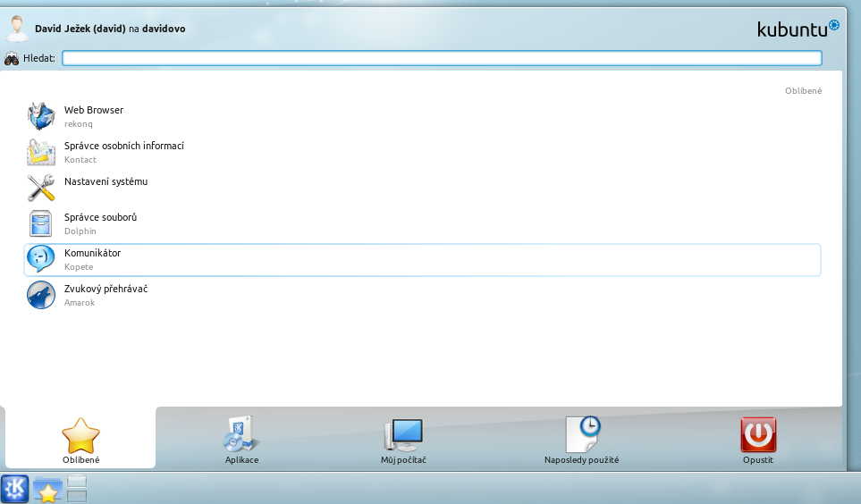
Task: Open the Aplikace tab
Action: pos(241,438)
